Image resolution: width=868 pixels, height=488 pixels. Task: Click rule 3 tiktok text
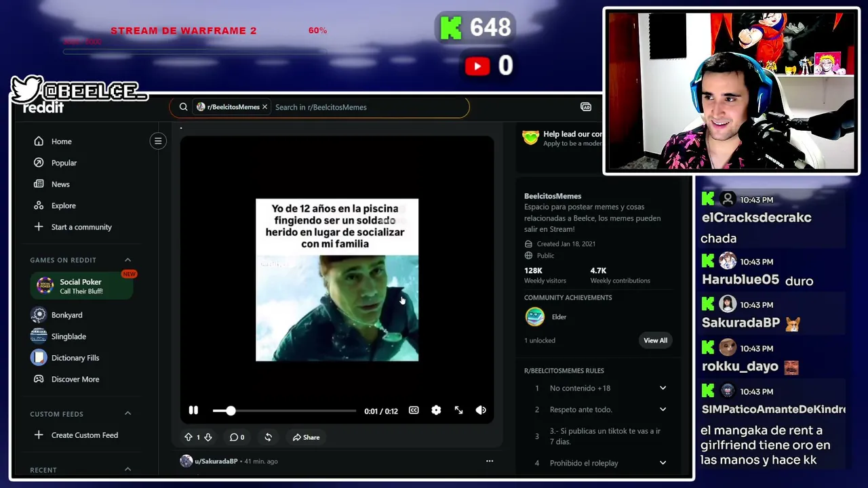point(605,436)
